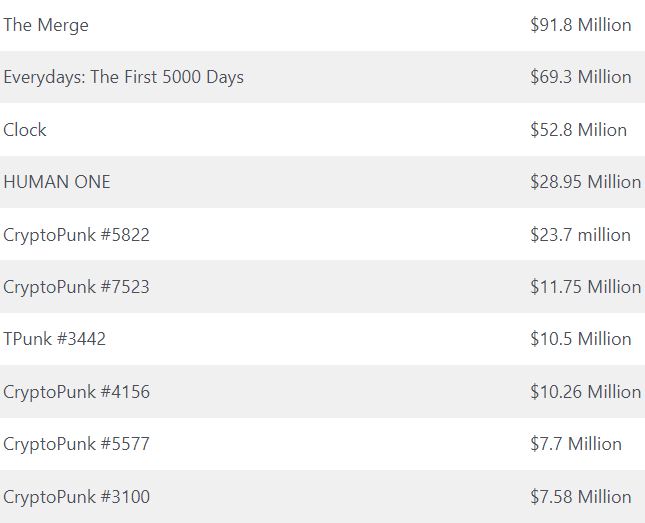This screenshot has height=523, width=645.
Task: Click Everydays: The First 5000 Days
Action: 123,77
